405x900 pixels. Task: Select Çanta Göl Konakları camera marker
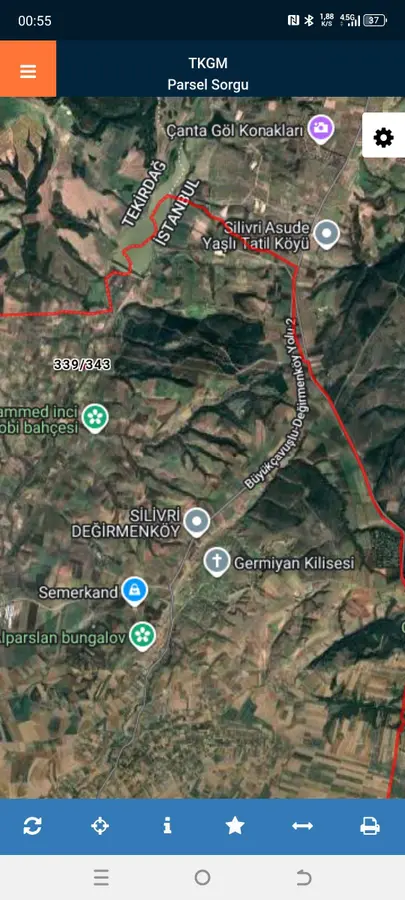[x=321, y=129]
